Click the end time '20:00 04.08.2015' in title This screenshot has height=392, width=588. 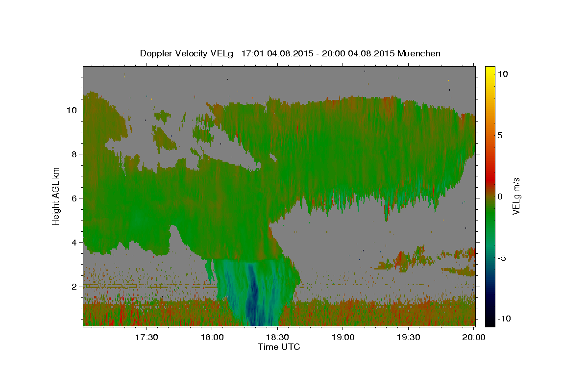pos(358,53)
